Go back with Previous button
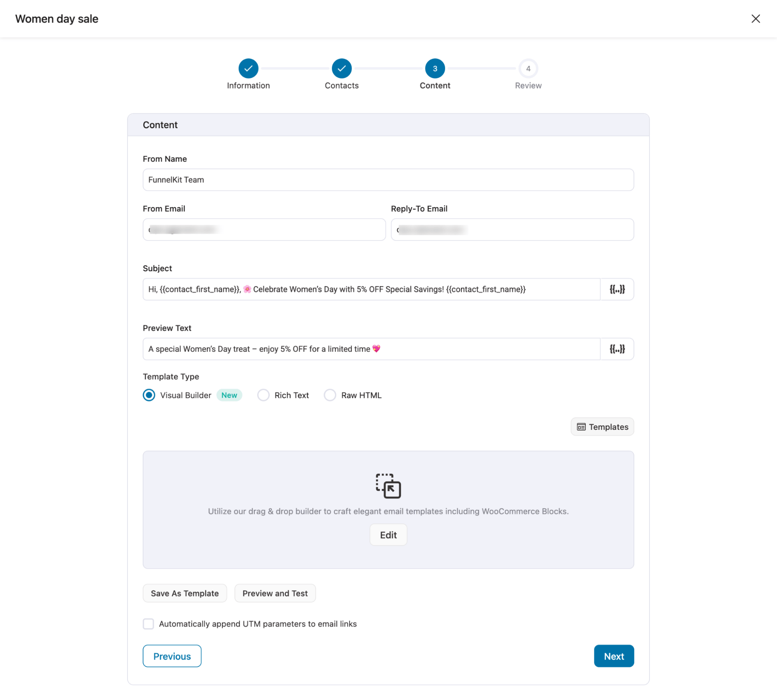Image resolution: width=777 pixels, height=700 pixels. pyautogui.click(x=172, y=656)
